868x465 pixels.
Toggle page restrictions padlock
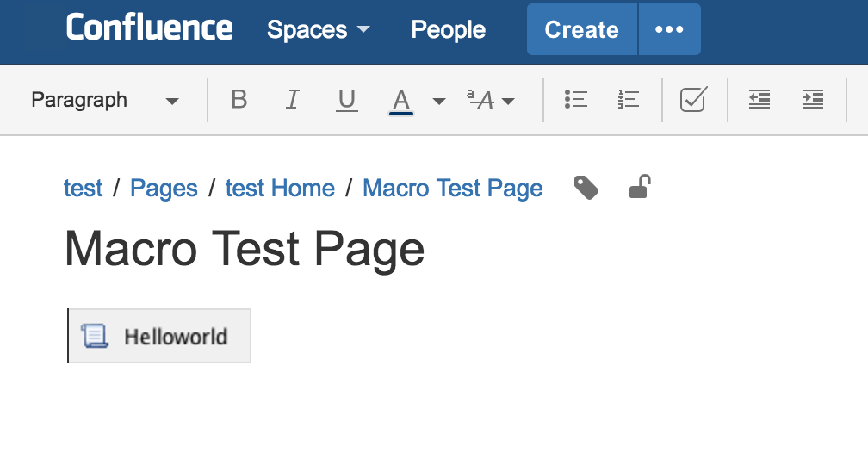coord(639,187)
